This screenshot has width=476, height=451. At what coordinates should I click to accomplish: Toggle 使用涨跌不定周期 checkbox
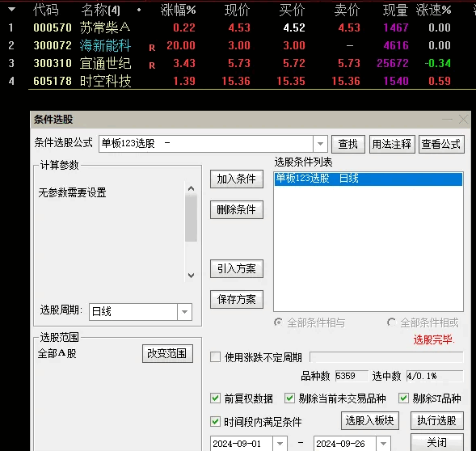(215, 357)
